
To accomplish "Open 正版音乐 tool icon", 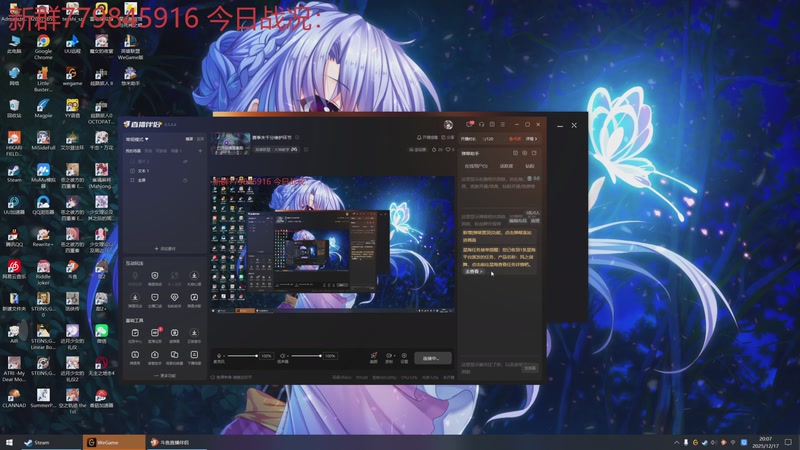I will coord(194,335).
